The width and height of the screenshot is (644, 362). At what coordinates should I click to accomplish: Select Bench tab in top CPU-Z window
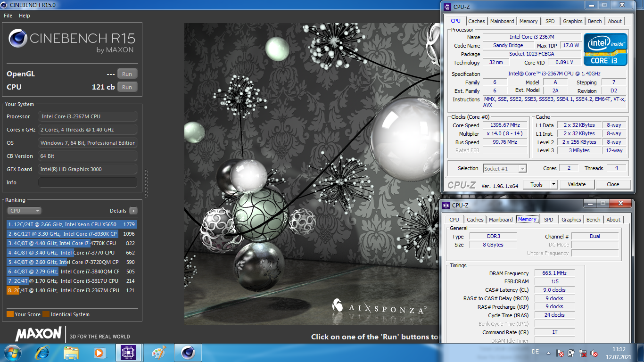[x=595, y=21]
